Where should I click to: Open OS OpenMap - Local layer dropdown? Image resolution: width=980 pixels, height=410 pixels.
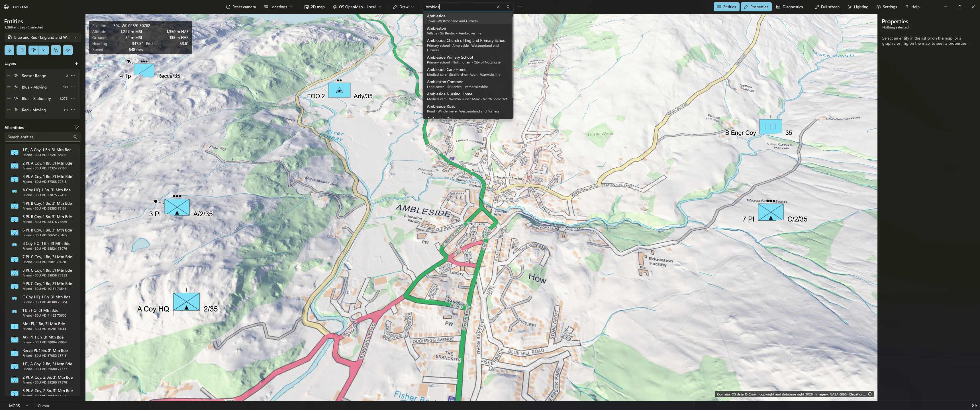point(357,7)
